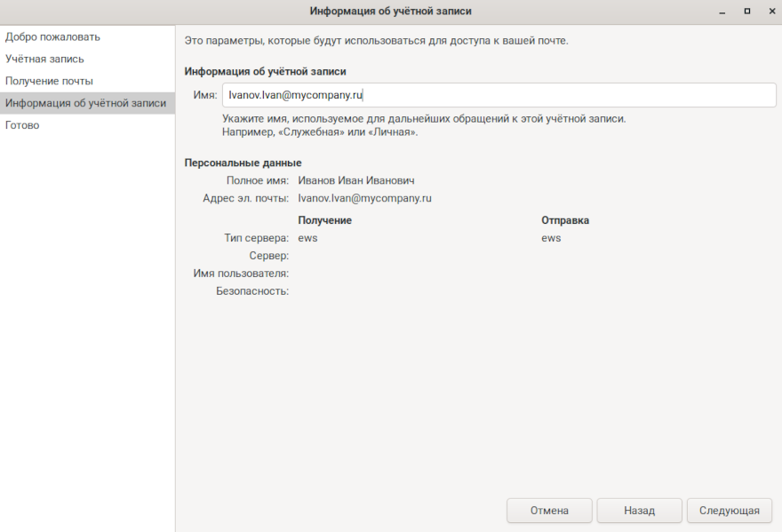Click the full name Иванов Иван Иванович

point(356,181)
